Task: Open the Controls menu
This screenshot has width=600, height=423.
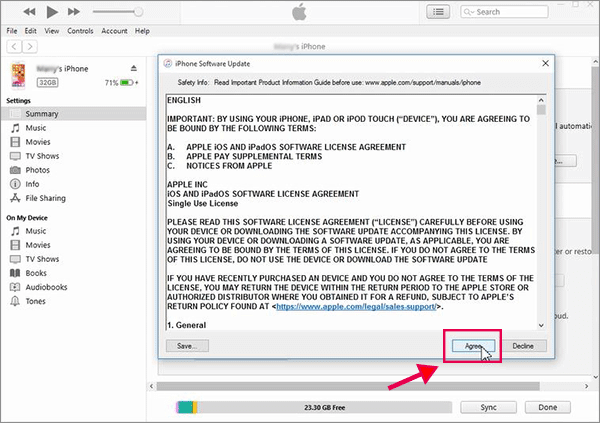Action: click(80, 31)
